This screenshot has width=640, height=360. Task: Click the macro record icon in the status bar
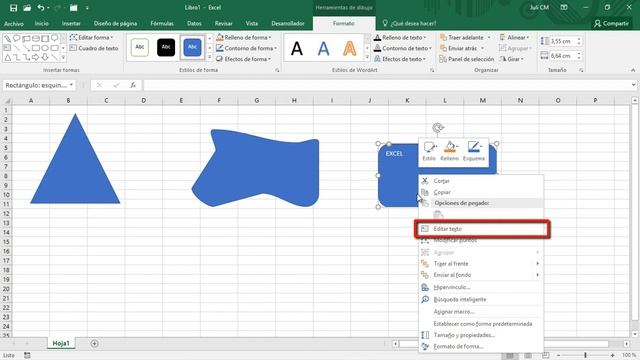pyautogui.click(x=27, y=356)
